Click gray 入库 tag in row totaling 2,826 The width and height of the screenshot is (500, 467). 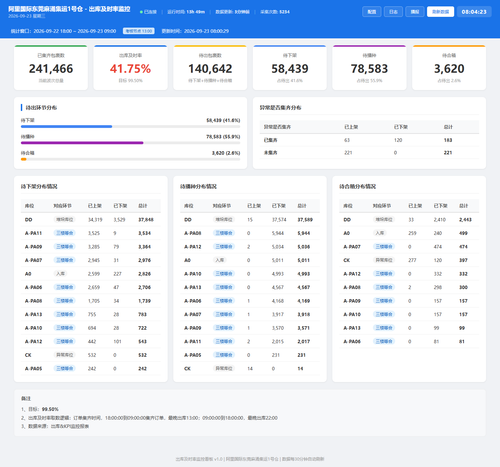pos(60,274)
